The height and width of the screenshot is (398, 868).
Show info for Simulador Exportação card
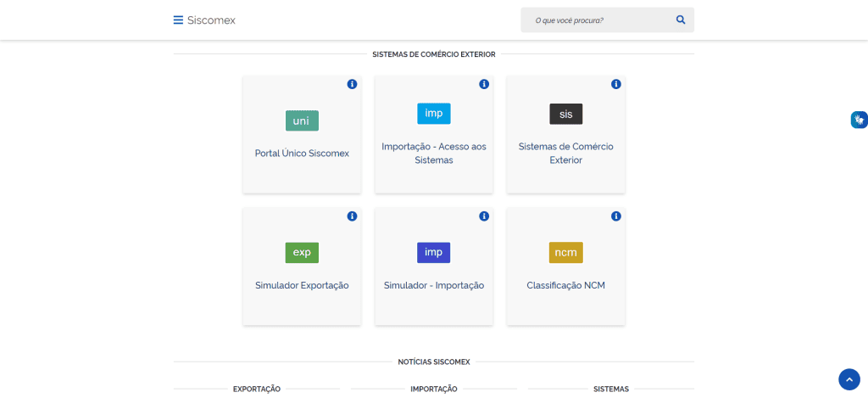coord(352,216)
